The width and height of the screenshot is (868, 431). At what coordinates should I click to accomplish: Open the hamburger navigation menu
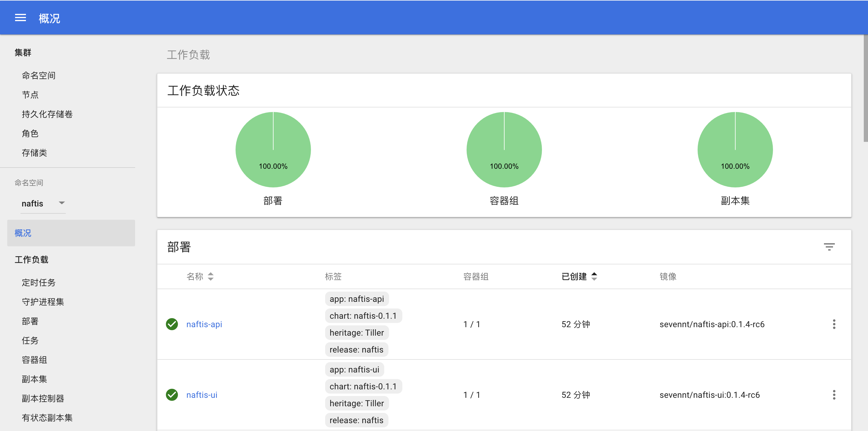coord(20,18)
